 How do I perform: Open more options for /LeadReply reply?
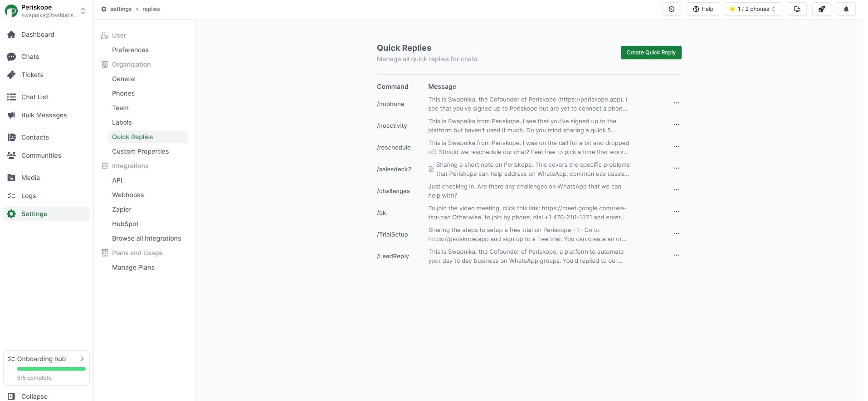pyautogui.click(x=677, y=255)
